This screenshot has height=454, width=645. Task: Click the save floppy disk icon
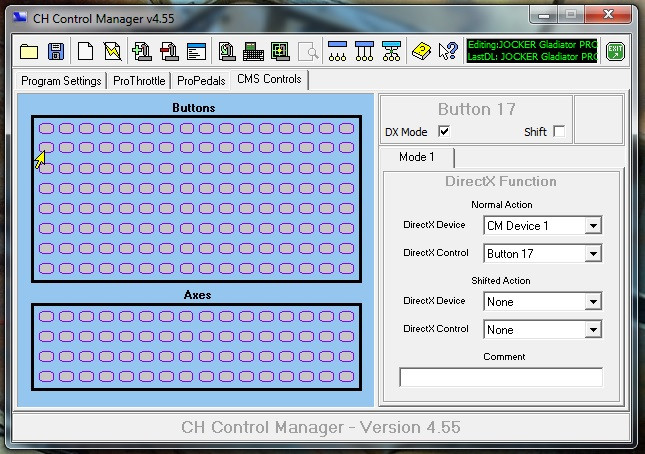click(56, 51)
